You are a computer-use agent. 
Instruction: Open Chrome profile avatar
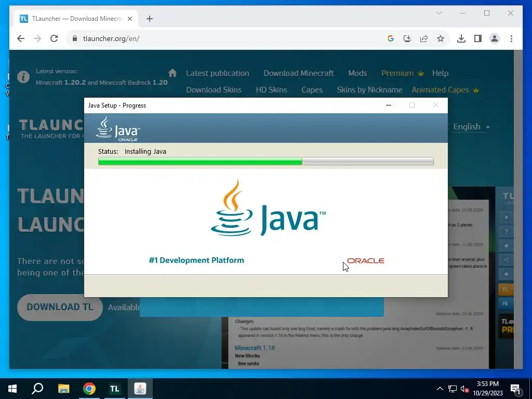pyautogui.click(x=495, y=38)
